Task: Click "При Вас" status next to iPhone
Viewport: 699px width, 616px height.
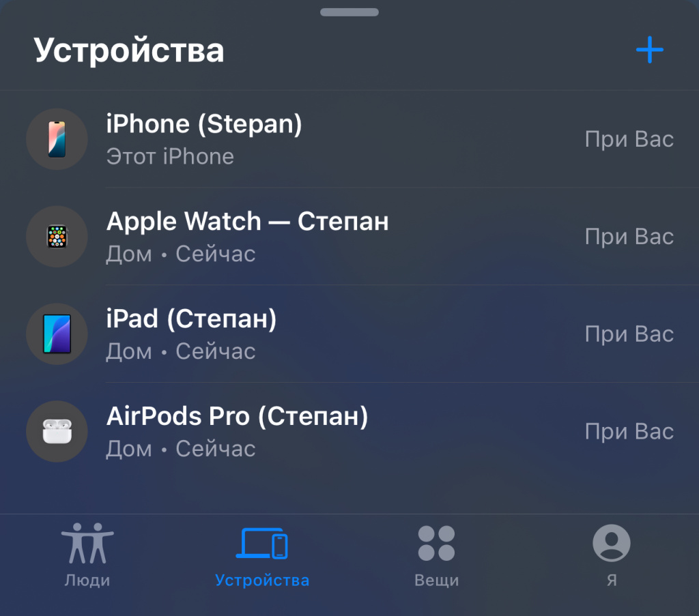Action: click(x=629, y=139)
